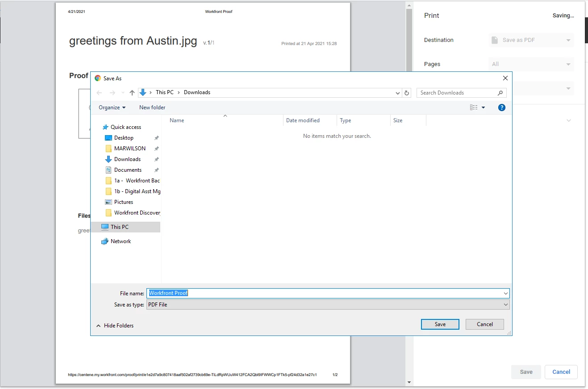The height and width of the screenshot is (389, 588).
Task: Click Cancel in the Print panel
Action: coord(561,372)
